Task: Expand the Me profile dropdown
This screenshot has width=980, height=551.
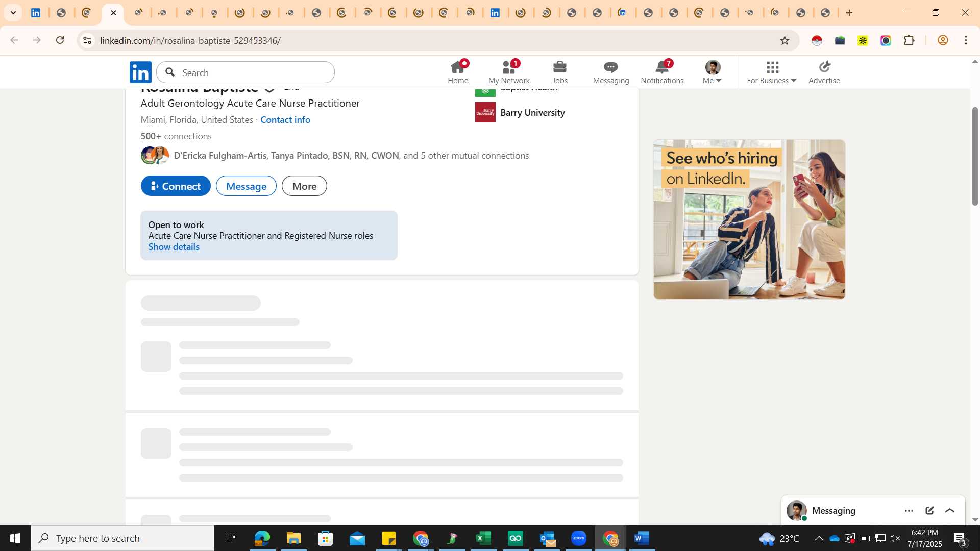Action: coord(713,72)
